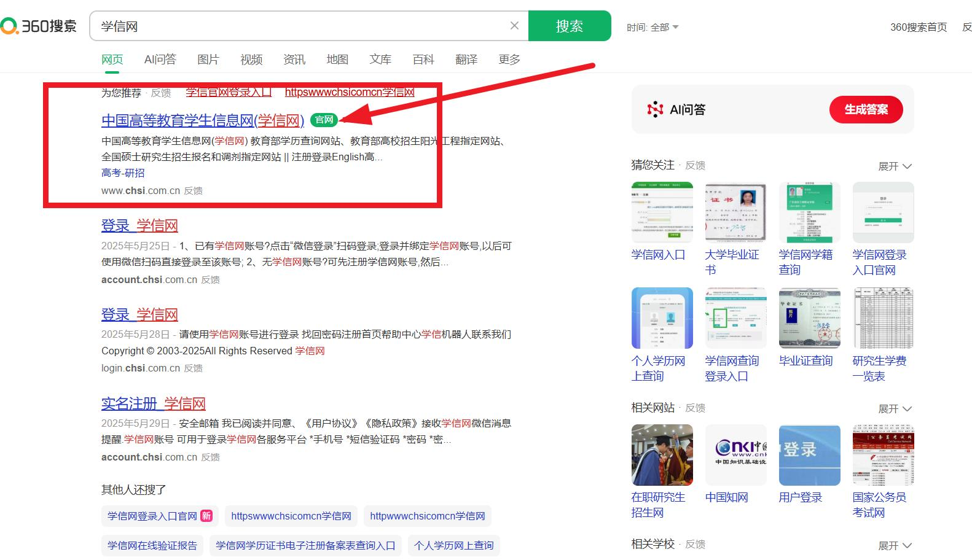This screenshot has width=972, height=560.
Task: Click the 360搜索 logo
Action: point(38,26)
